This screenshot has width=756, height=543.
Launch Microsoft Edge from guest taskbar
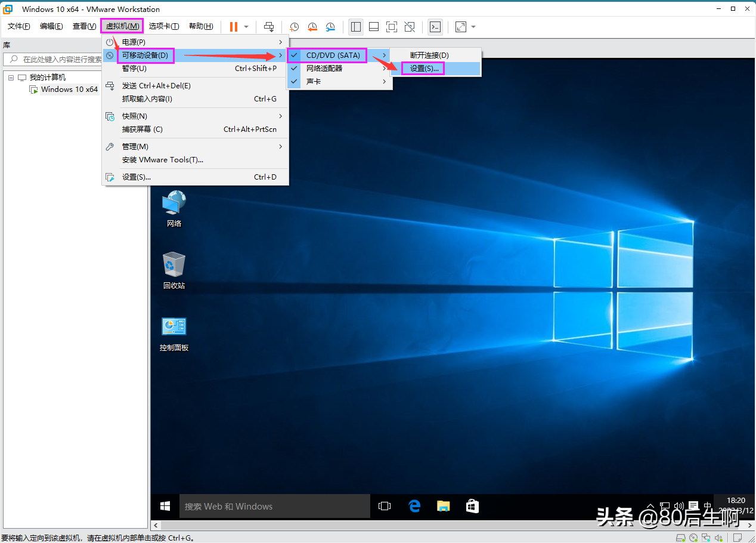click(414, 507)
